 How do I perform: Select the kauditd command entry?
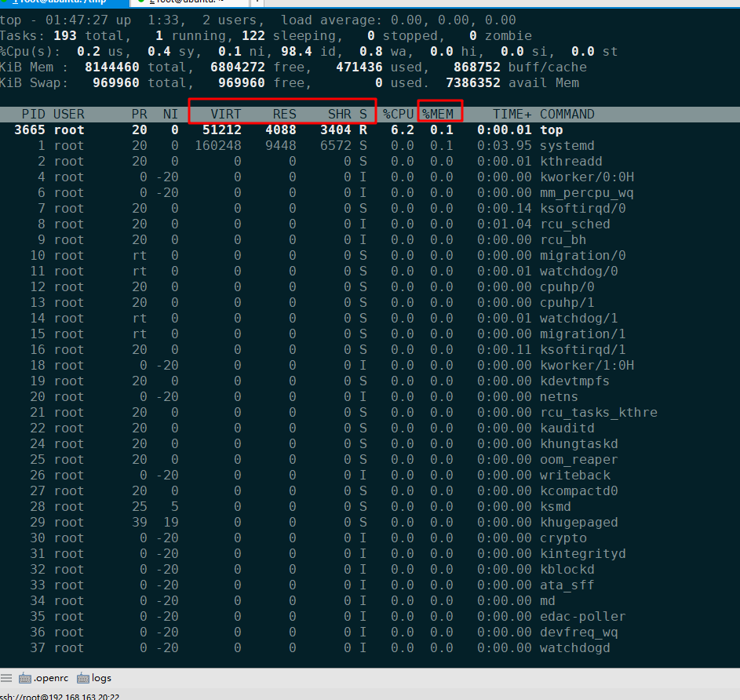coord(567,428)
